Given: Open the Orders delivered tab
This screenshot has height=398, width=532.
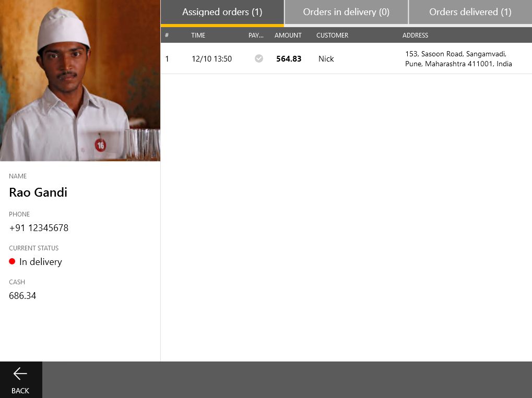Looking at the screenshot, I should pyautogui.click(x=470, y=12).
